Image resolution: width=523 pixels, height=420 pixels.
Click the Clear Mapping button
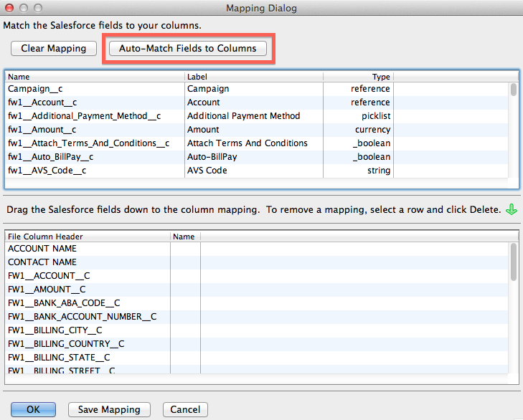[54, 48]
